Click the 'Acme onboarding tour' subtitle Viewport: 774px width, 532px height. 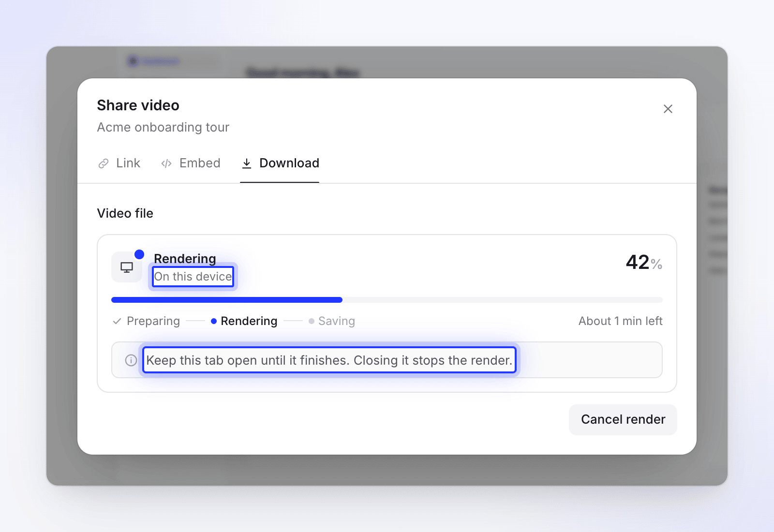tap(163, 127)
